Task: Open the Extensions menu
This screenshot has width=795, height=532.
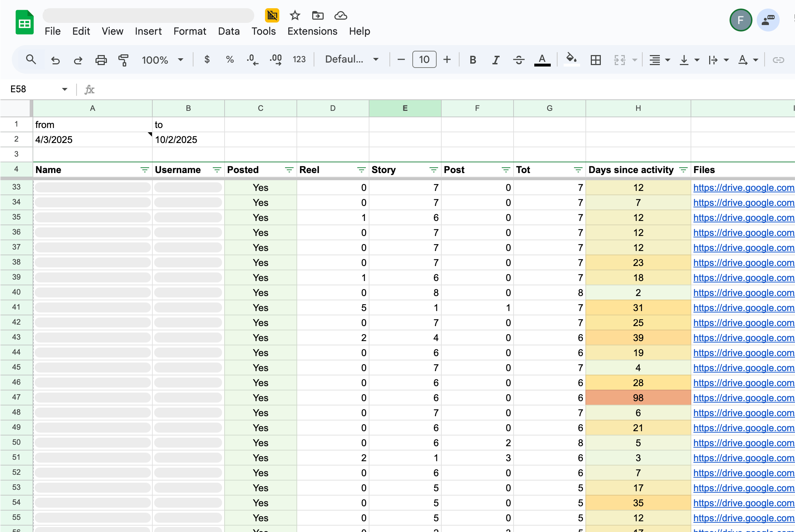Action: point(312,31)
